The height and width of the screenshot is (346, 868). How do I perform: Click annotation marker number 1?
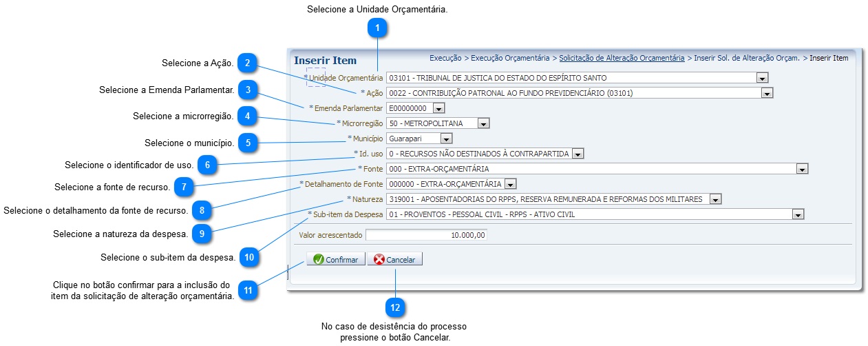377,28
